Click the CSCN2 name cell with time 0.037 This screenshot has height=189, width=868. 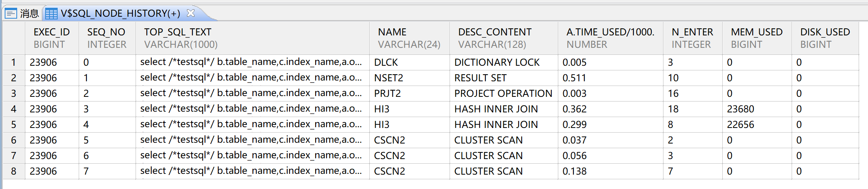point(409,140)
